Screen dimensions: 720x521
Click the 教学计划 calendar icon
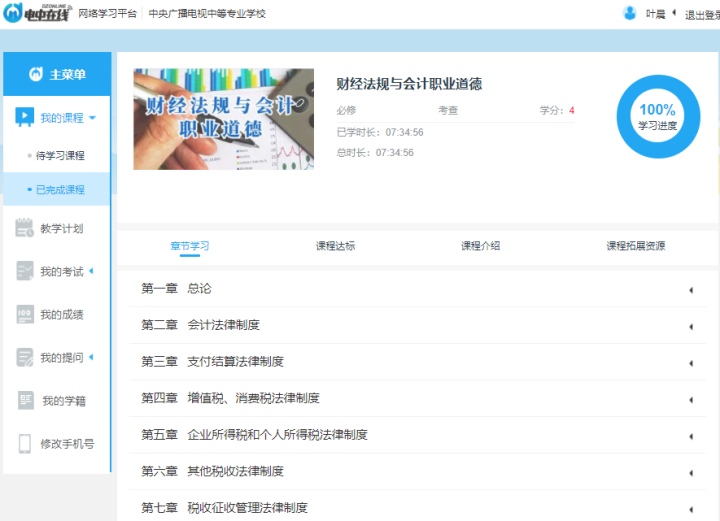(x=25, y=228)
